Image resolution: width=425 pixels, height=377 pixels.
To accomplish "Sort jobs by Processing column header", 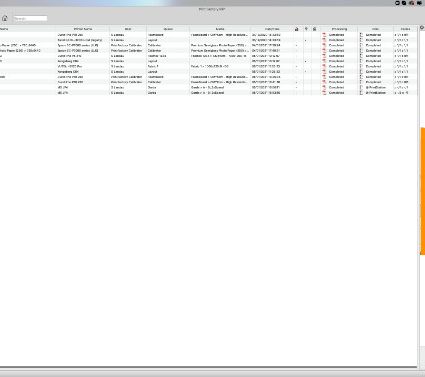I will pos(339,29).
